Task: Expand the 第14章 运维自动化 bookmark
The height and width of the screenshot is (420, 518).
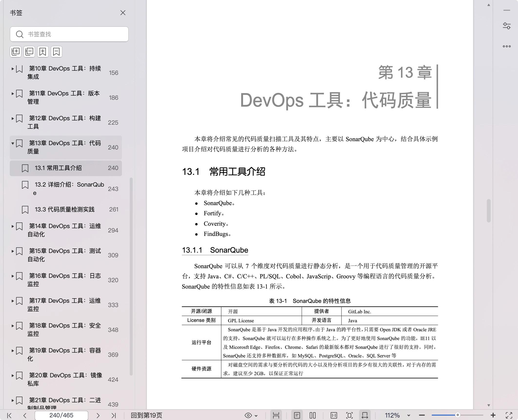Action: [13, 226]
